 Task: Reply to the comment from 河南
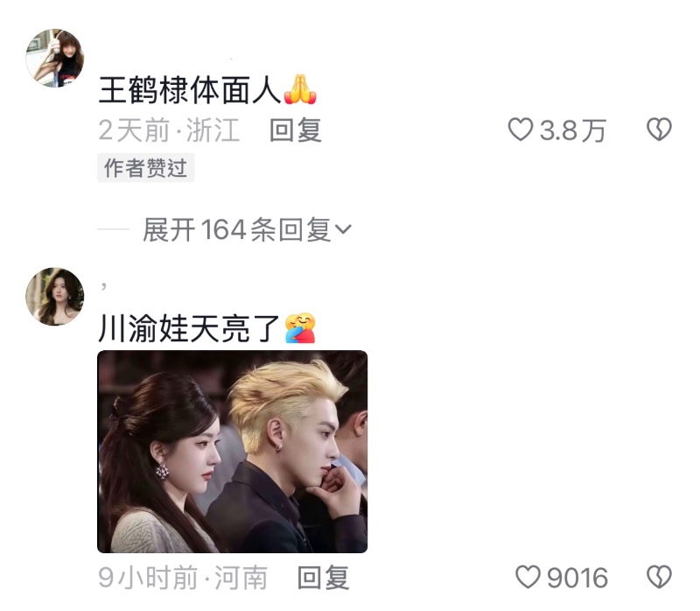323,577
